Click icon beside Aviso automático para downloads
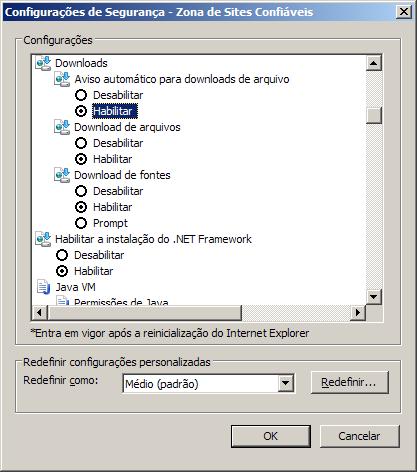417x472 pixels. (62, 79)
